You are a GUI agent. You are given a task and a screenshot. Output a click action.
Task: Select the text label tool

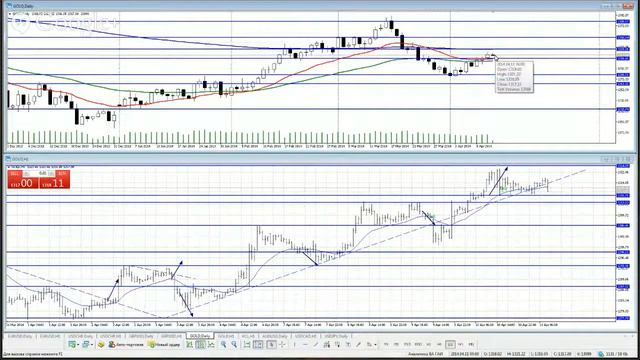pos(358,344)
